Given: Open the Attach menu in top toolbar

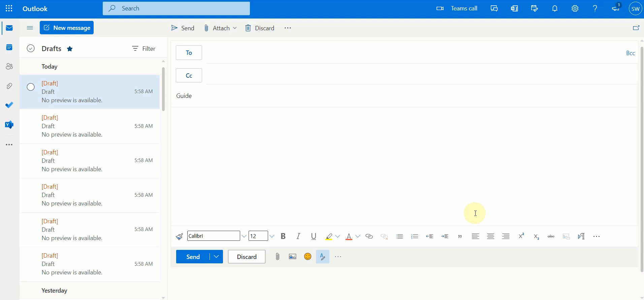Looking at the screenshot, I should pos(220,28).
